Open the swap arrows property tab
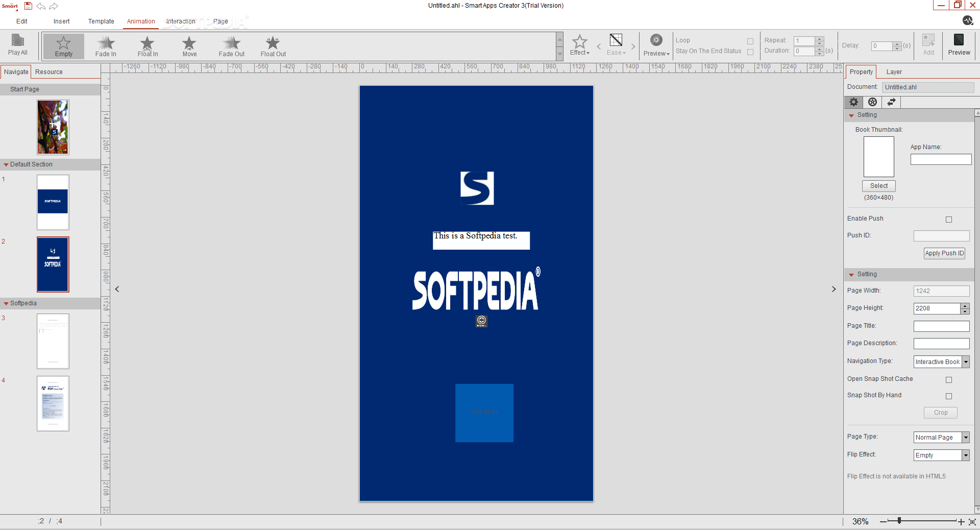Image resolution: width=980 pixels, height=531 pixels. (891, 102)
